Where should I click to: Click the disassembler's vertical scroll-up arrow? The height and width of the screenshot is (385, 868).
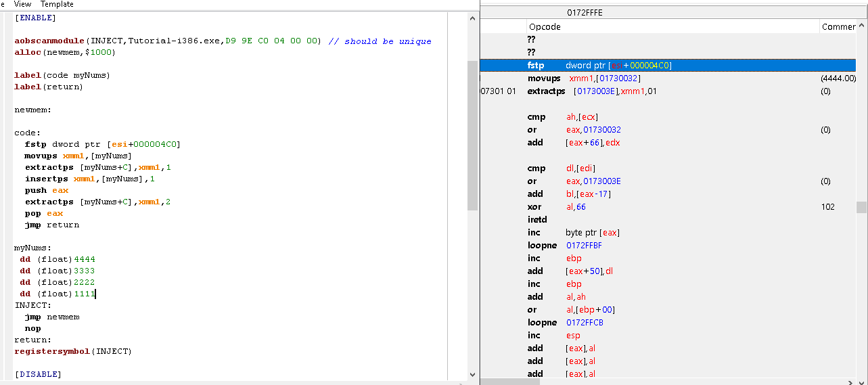tap(861, 26)
